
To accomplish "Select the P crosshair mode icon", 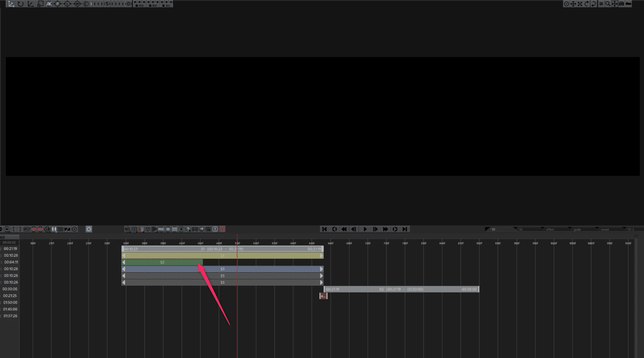I will (57, 4).
